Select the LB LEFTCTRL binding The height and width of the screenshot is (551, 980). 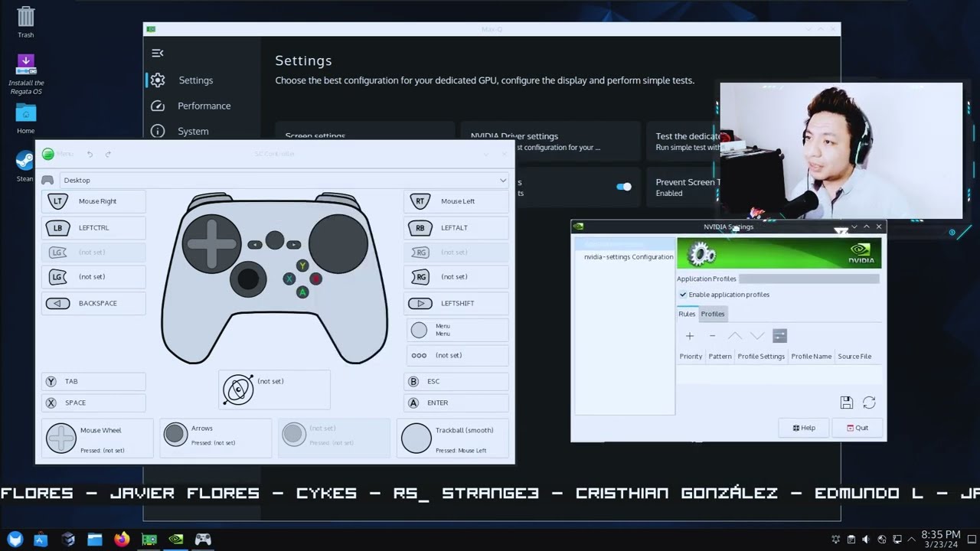coord(93,227)
